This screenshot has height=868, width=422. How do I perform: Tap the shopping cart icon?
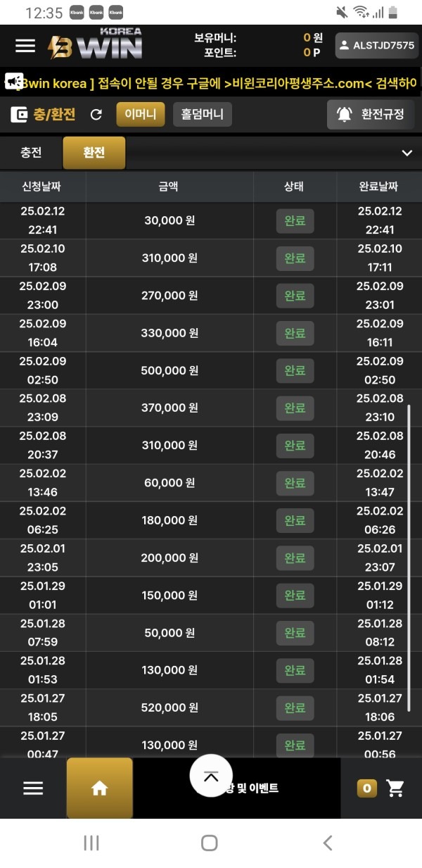tap(396, 788)
